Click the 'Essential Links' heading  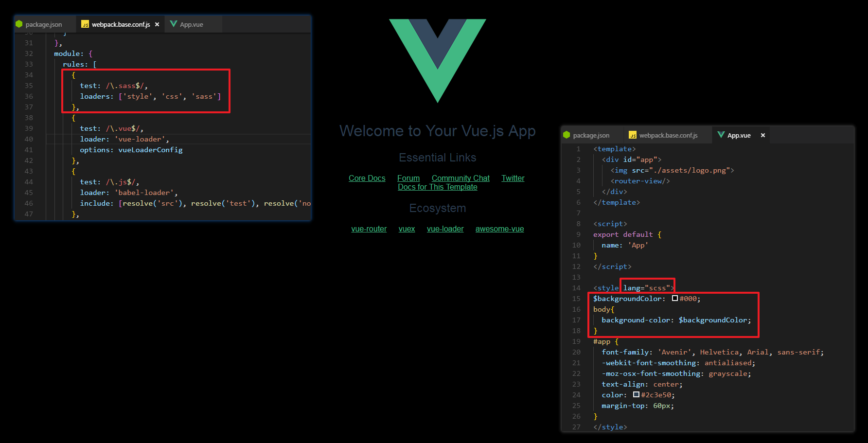[x=438, y=158]
